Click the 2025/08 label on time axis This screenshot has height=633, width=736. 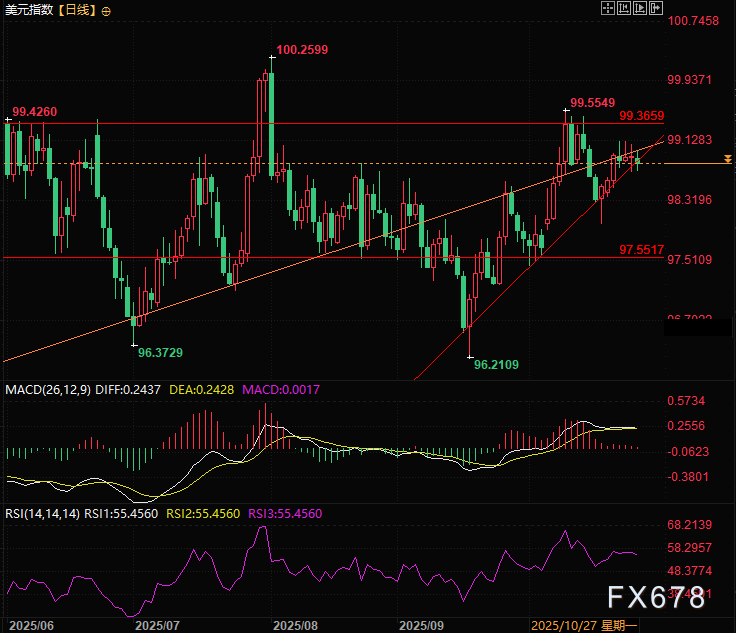[295, 624]
